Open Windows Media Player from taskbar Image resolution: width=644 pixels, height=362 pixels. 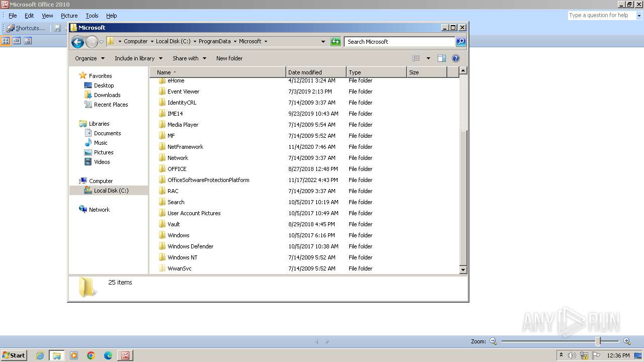point(74,355)
